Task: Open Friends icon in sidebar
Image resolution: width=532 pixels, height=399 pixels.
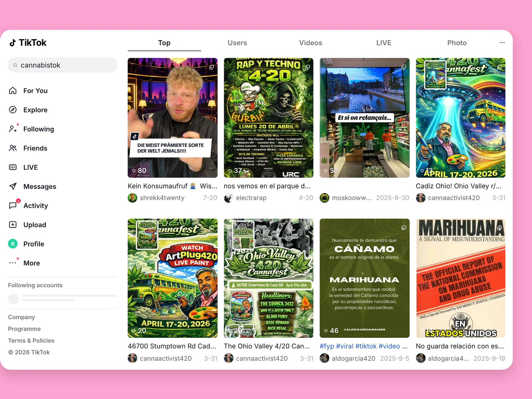Action: click(x=13, y=148)
